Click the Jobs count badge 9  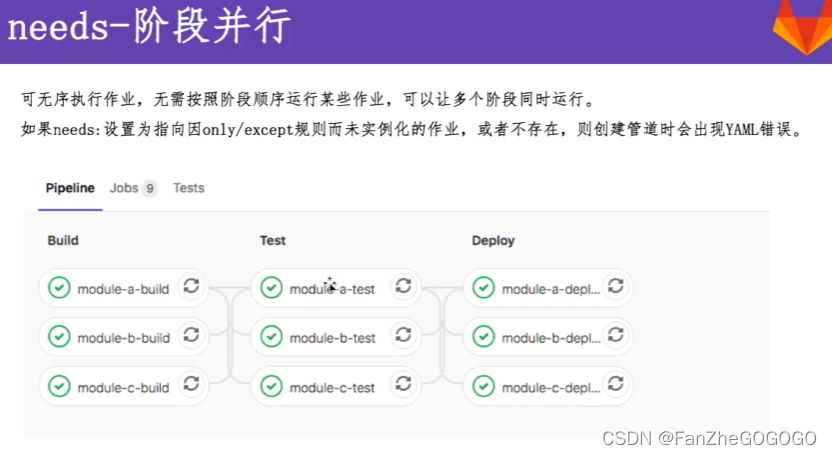[150, 189]
